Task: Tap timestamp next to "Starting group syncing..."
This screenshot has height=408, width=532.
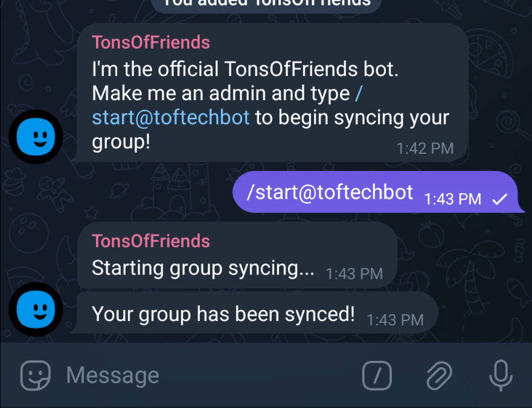Action: [354, 274]
